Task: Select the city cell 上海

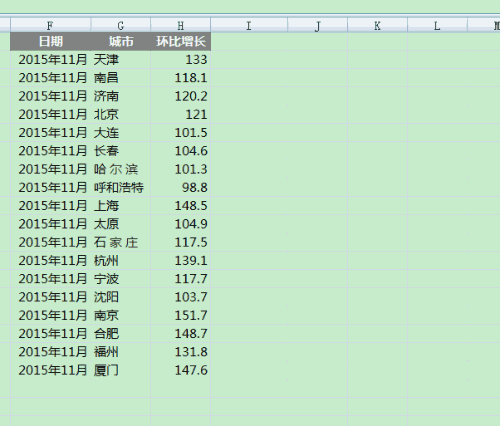Action: click(x=120, y=206)
